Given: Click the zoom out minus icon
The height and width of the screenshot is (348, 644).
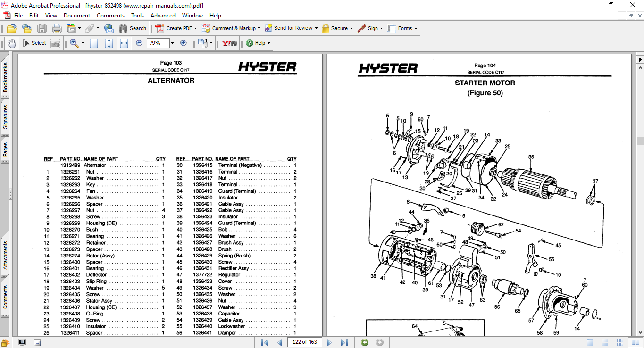Looking at the screenshot, I should click(x=139, y=43).
